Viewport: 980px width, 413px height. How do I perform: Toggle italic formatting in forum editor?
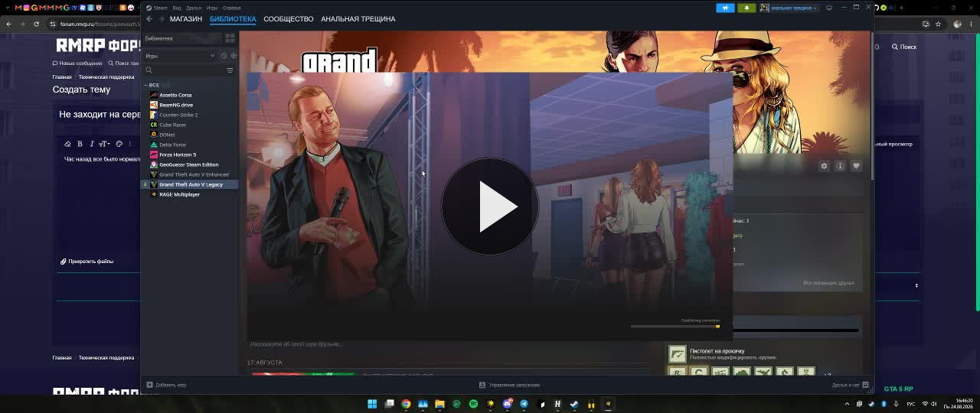click(x=92, y=144)
